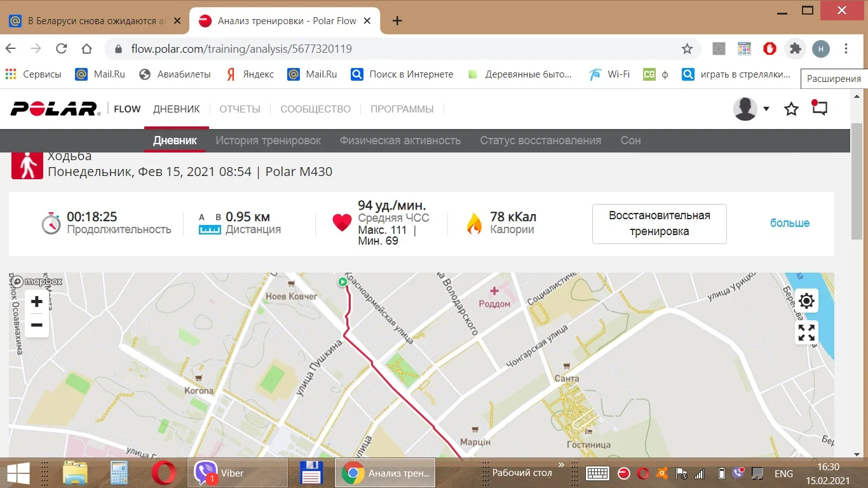Bookmark this page with the address bar star
The height and width of the screenshot is (488, 868).
(687, 48)
